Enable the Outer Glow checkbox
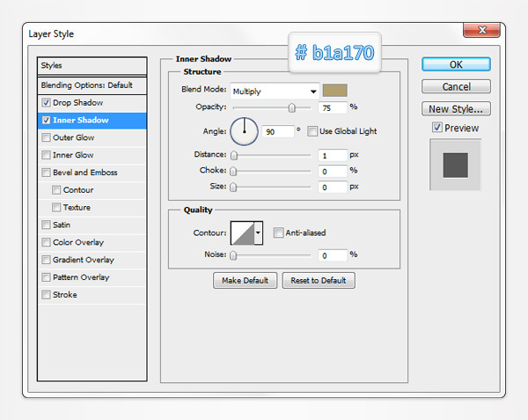The width and height of the screenshot is (528, 420). point(46,138)
